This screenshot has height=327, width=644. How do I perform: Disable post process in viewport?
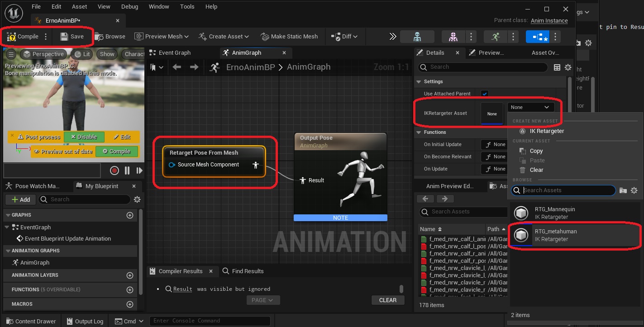pos(84,137)
